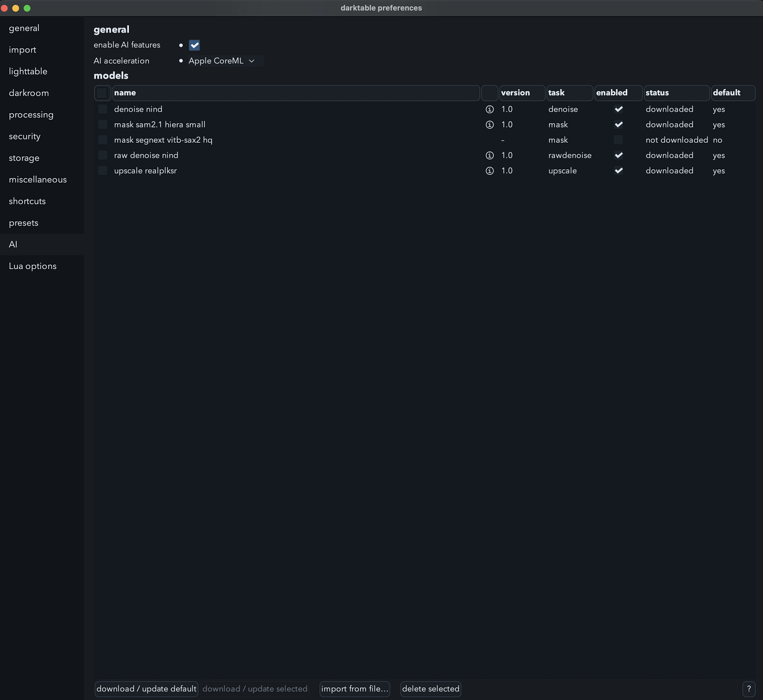Image resolution: width=763 pixels, height=700 pixels.
Task: Click the upscale task cell
Action: click(x=563, y=171)
